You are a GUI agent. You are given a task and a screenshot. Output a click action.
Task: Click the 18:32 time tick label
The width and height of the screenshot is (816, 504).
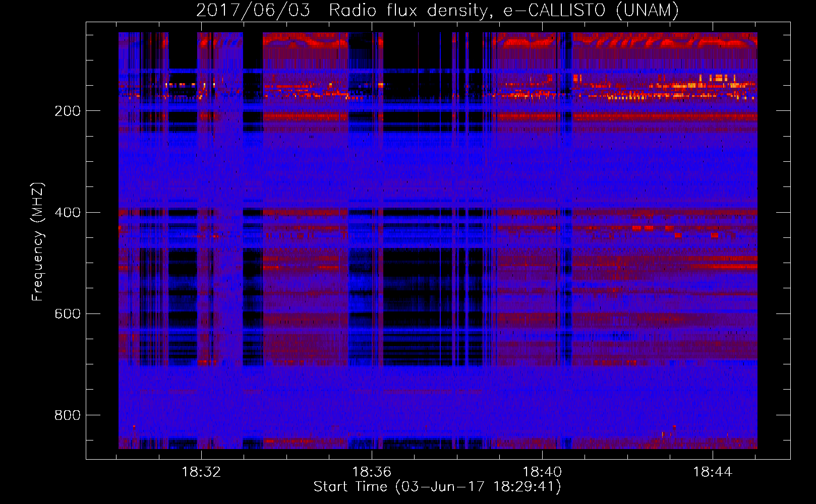[x=201, y=472]
